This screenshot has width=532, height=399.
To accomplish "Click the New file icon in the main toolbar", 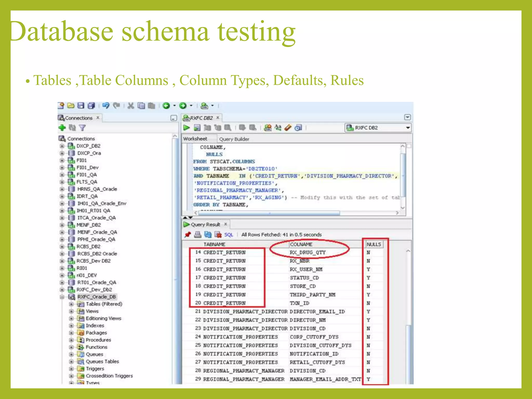I will pos(61,105).
